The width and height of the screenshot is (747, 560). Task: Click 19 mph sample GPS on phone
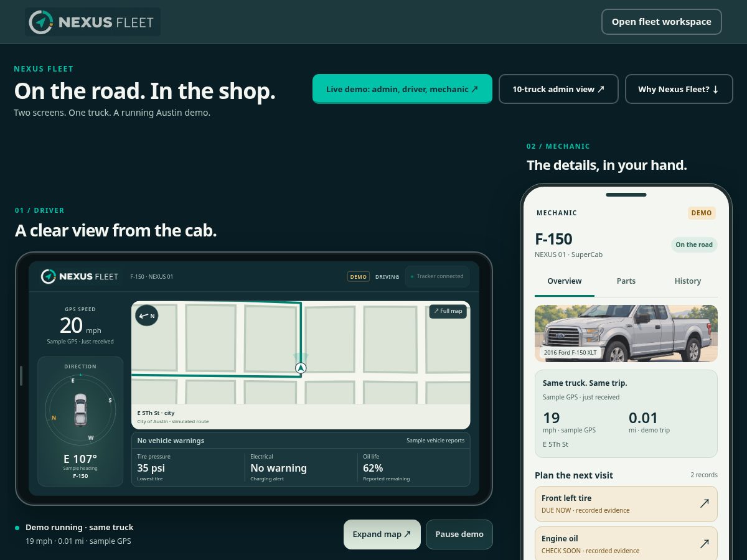569,422
